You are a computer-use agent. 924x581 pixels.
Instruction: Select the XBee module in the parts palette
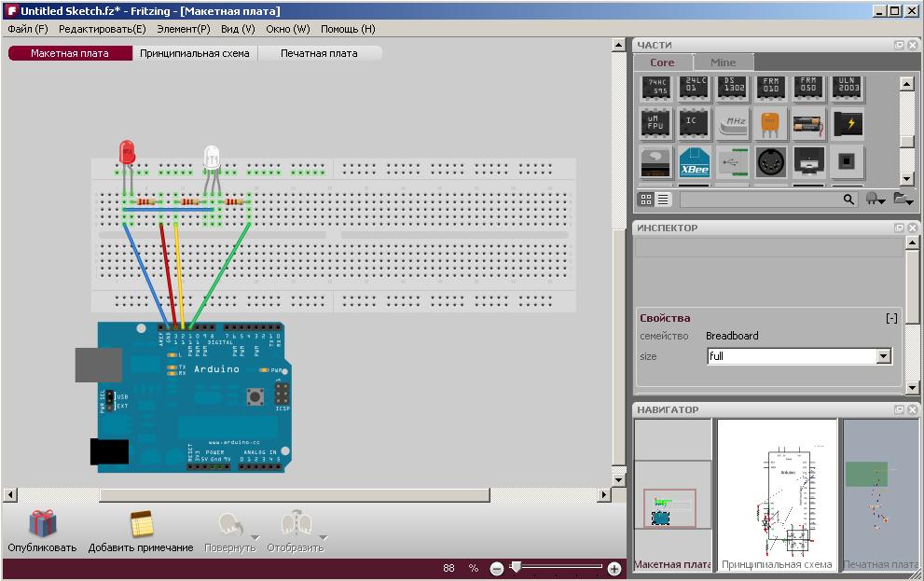[x=693, y=164]
